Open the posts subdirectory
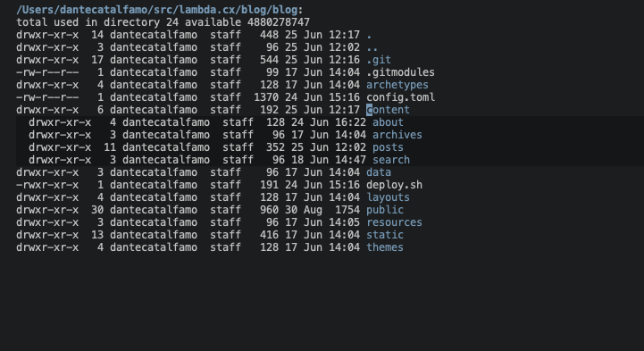 pos(388,147)
